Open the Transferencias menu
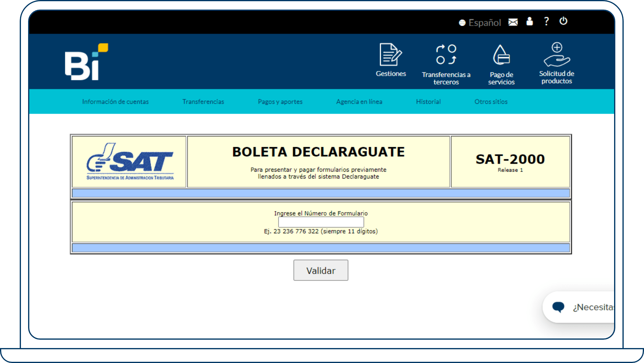The height and width of the screenshot is (363, 644). tap(203, 102)
